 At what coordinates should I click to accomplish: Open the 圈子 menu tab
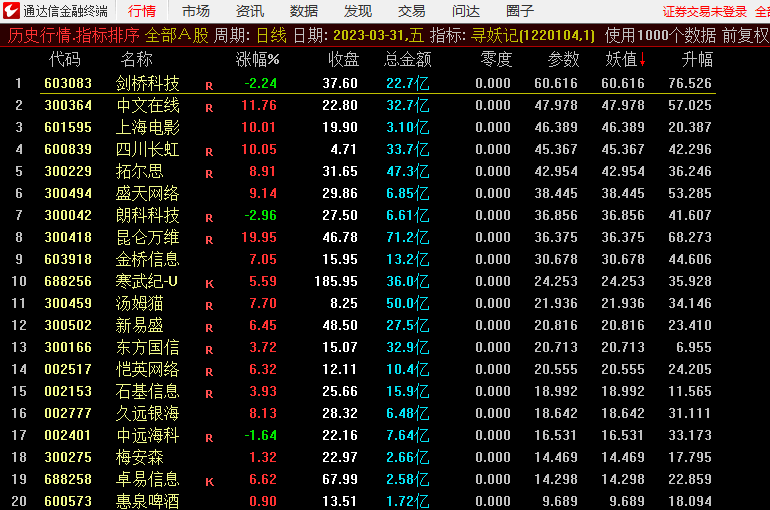coord(520,11)
